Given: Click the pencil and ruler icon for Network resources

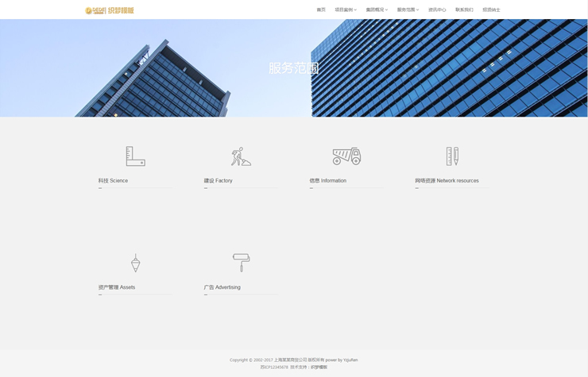Looking at the screenshot, I should point(452,156).
